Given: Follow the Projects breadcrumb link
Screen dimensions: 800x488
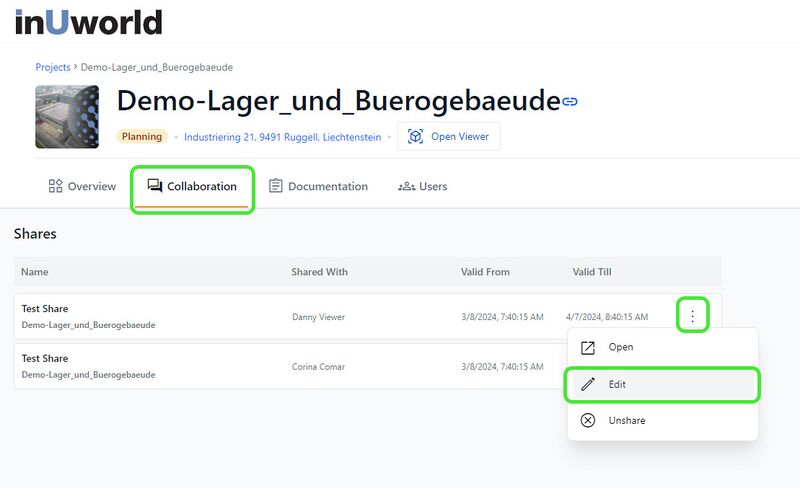Looking at the screenshot, I should 52,67.
